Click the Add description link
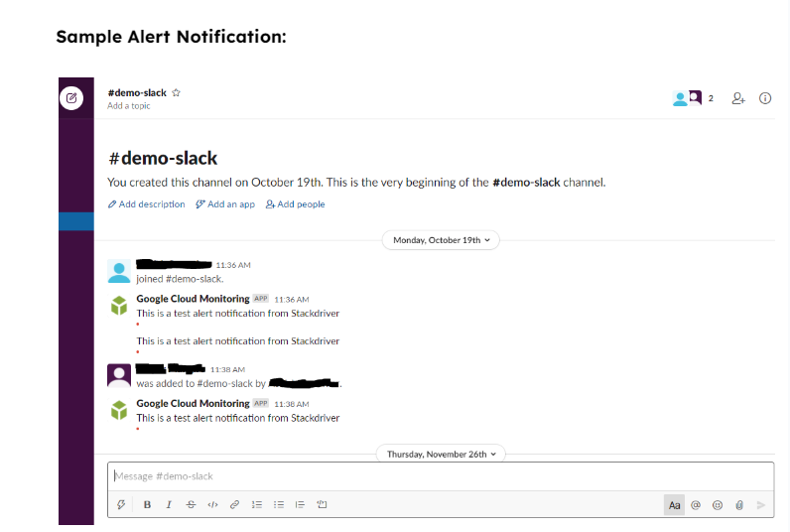Screen dimensions: 790x532 coord(147,204)
